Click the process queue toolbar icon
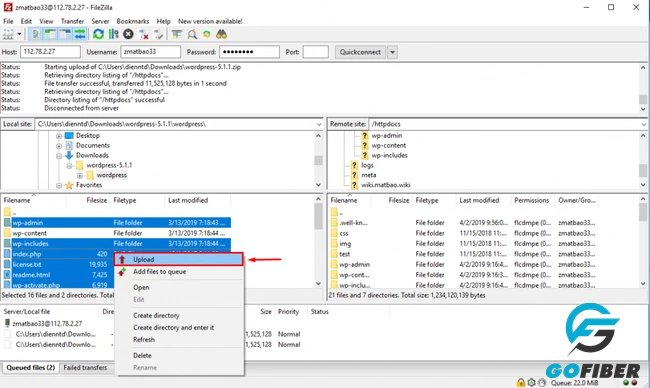The image size is (650, 388). click(113, 34)
